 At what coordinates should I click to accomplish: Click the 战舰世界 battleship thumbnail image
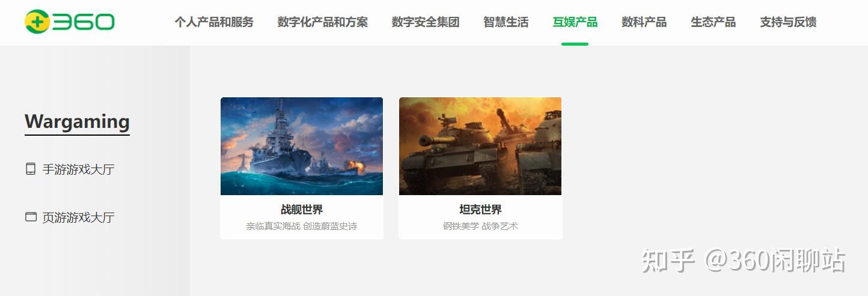click(302, 146)
